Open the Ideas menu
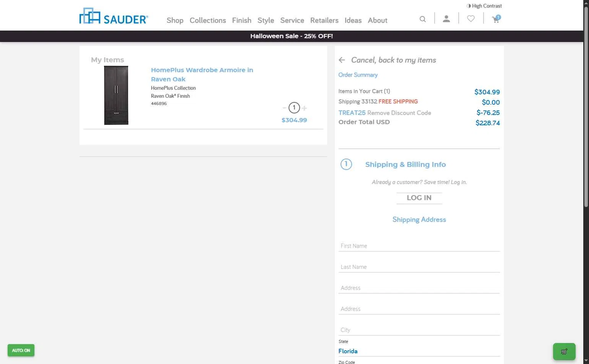The image size is (589, 364). pyautogui.click(x=353, y=20)
